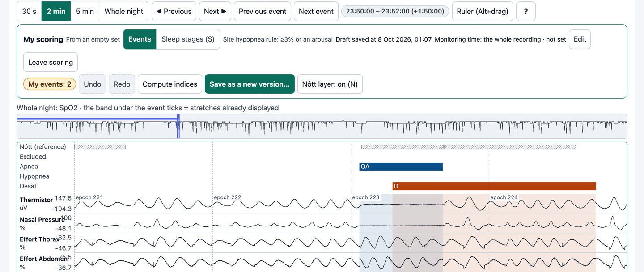
Task: Go to the Previous window
Action: [x=174, y=11]
